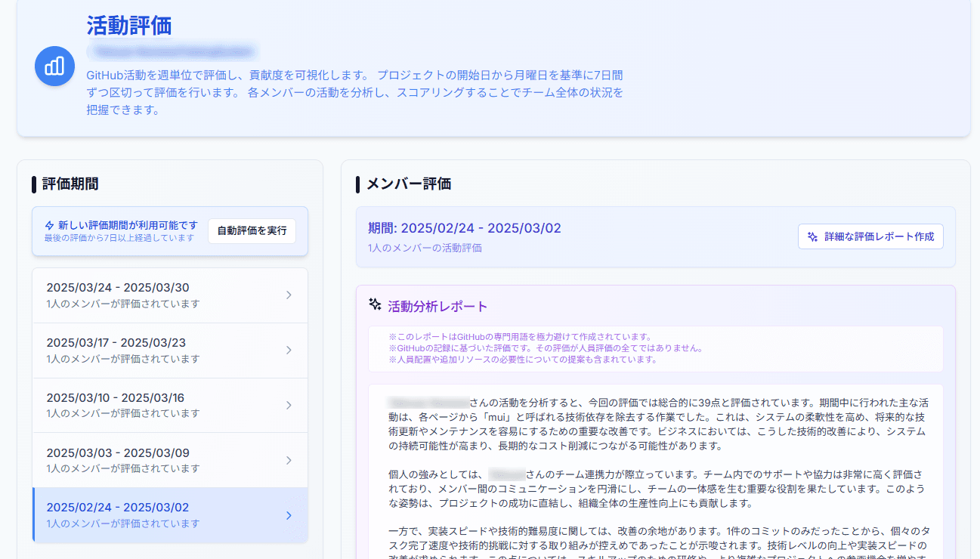Select the period 2025/03/03 - 2025/03/09
Screen dimensions: 980x559
click(x=170, y=460)
